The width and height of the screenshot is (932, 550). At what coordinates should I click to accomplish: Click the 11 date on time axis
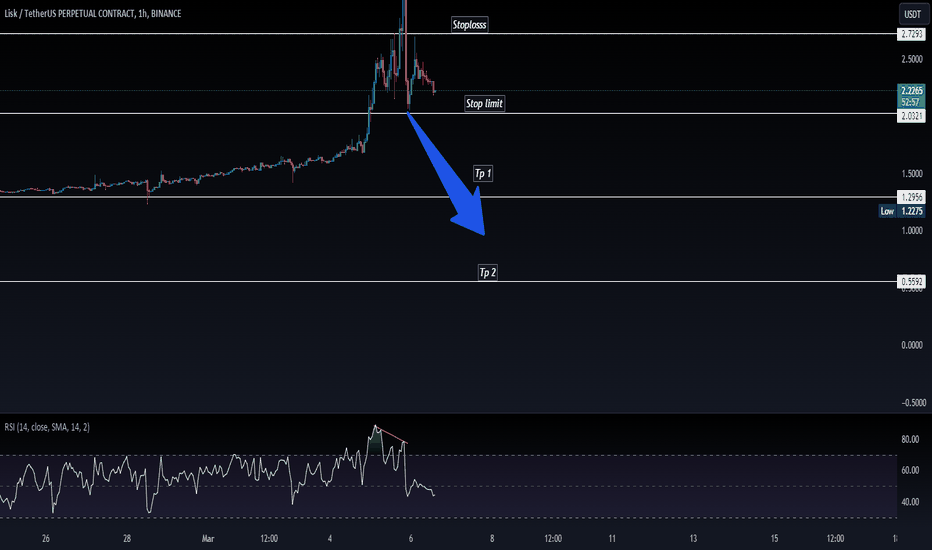click(x=612, y=539)
